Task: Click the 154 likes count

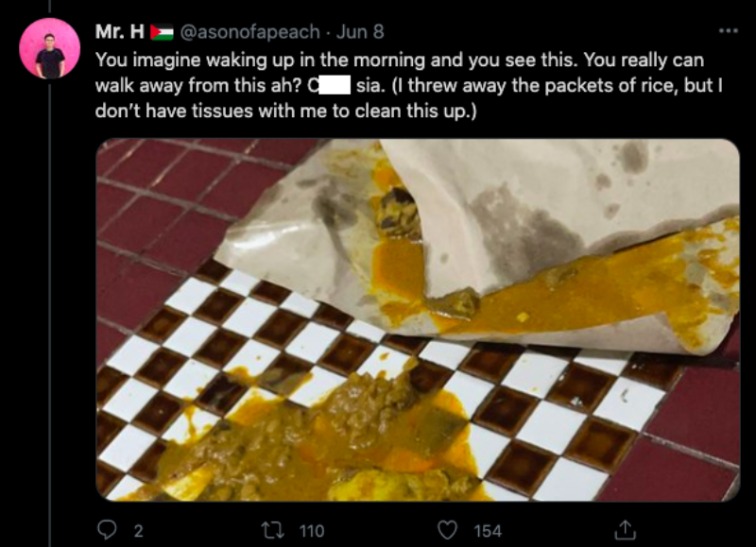Action: tap(487, 531)
